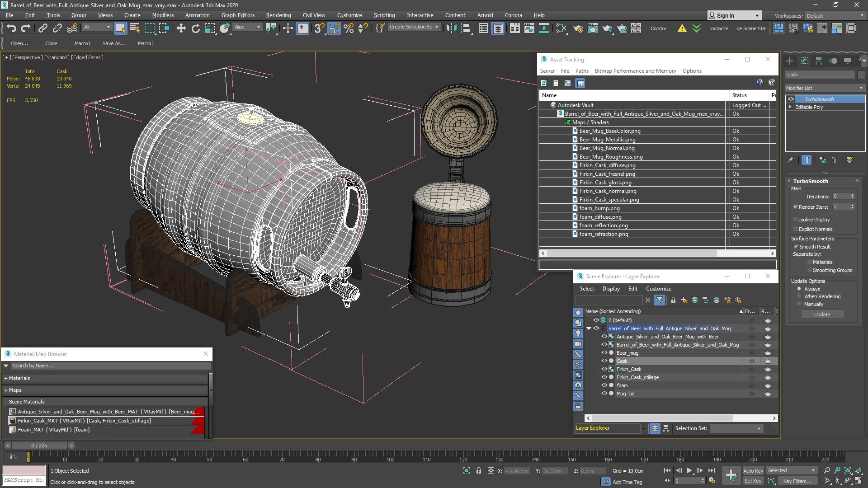Viewport: 868px width, 488px height.
Task: Select the Move transform tool
Action: click(x=181, y=28)
